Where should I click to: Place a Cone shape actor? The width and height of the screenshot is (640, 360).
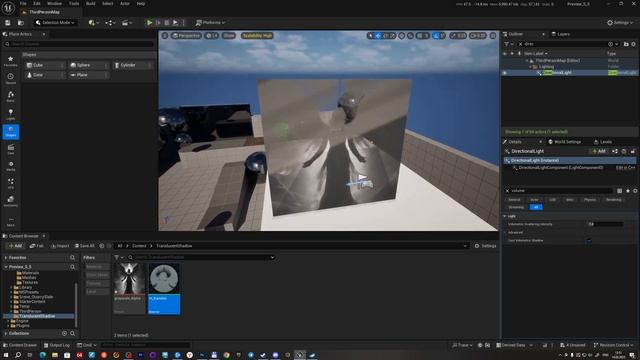44,75
